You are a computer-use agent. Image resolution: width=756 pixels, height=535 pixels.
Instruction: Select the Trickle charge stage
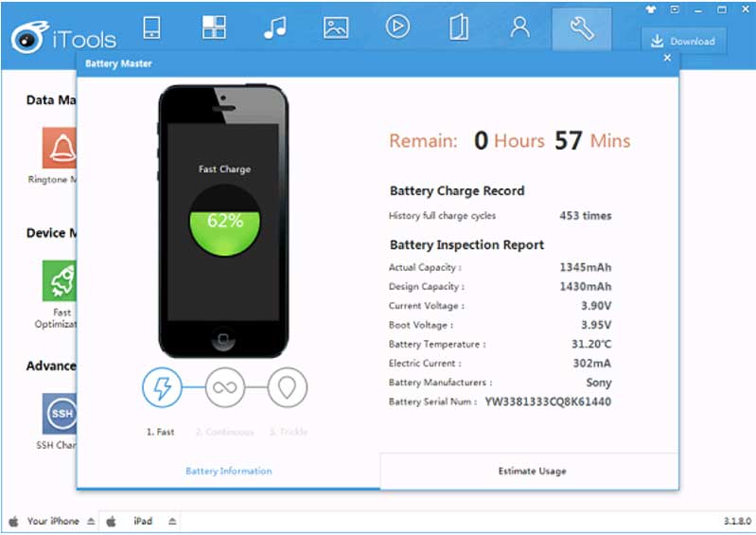288,387
